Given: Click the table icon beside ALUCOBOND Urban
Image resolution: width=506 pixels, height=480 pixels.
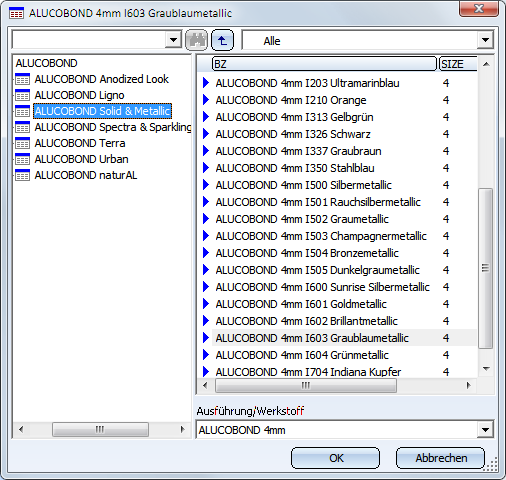Looking at the screenshot, I should coord(22,159).
